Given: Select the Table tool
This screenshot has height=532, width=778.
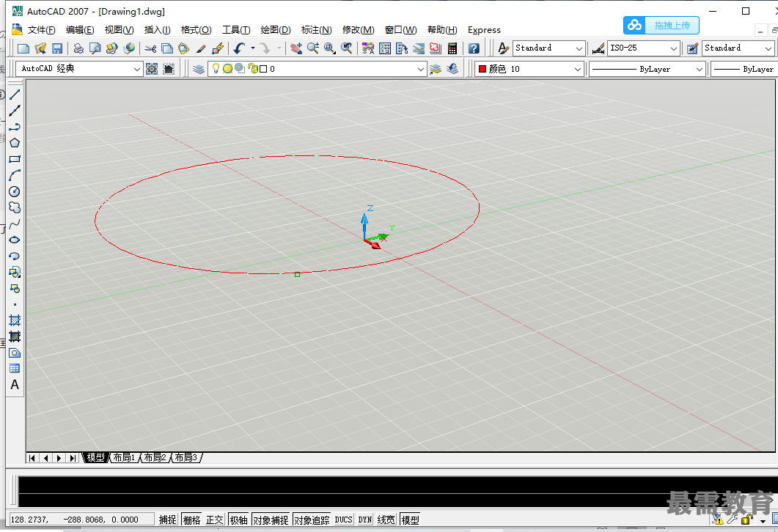Looking at the screenshot, I should pos(15,369).
